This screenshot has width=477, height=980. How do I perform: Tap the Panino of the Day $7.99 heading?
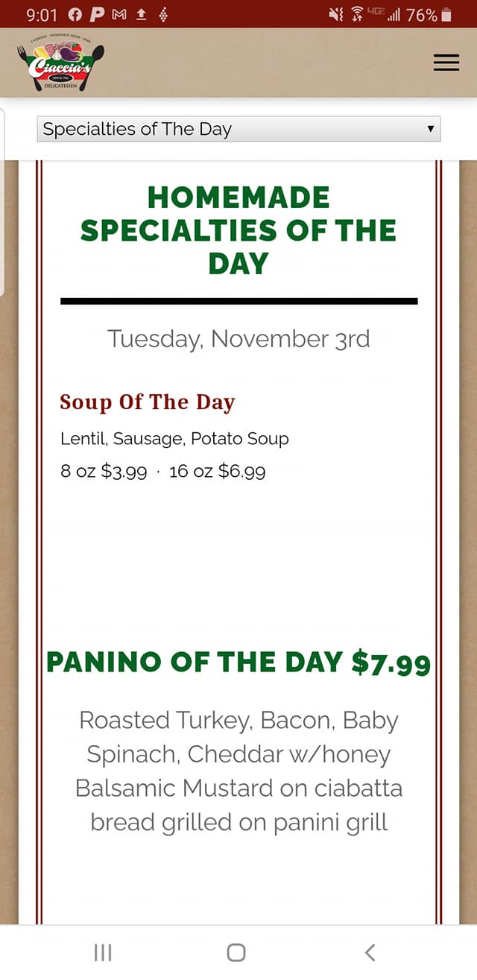(238, 662)
